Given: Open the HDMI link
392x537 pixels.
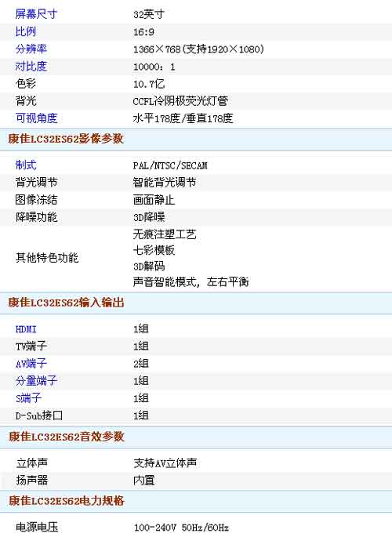Looking at the screenshot, I should coord(26,329).
